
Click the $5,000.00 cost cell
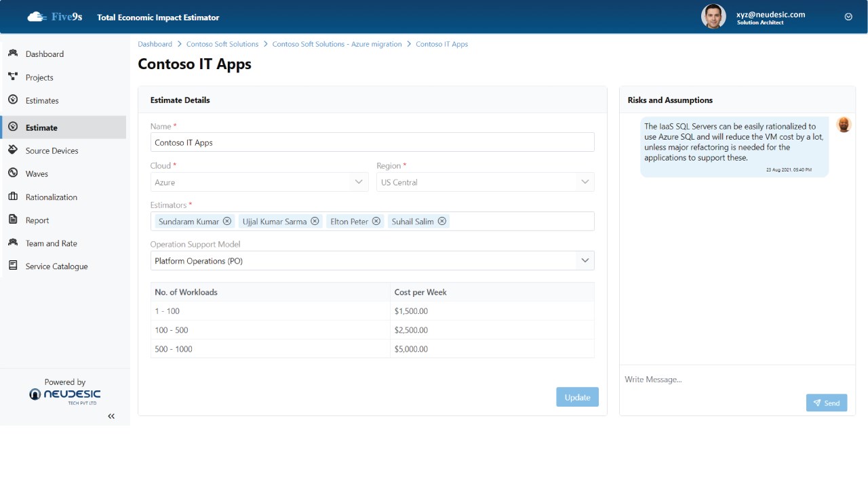[492, 349]
